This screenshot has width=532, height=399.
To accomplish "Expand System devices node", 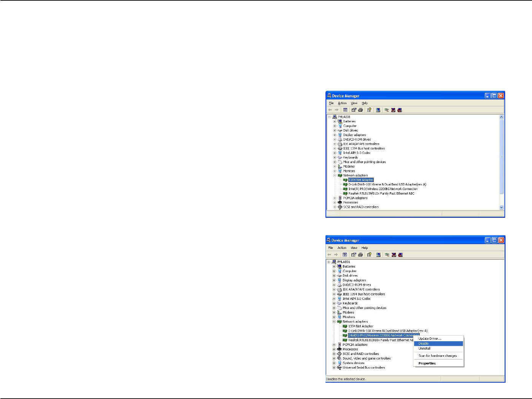I will point(334,363).
